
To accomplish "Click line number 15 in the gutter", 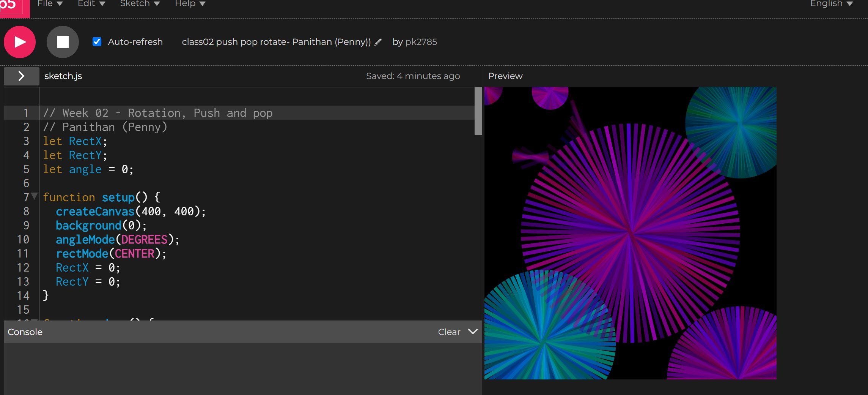I will [x=23, y=310].
